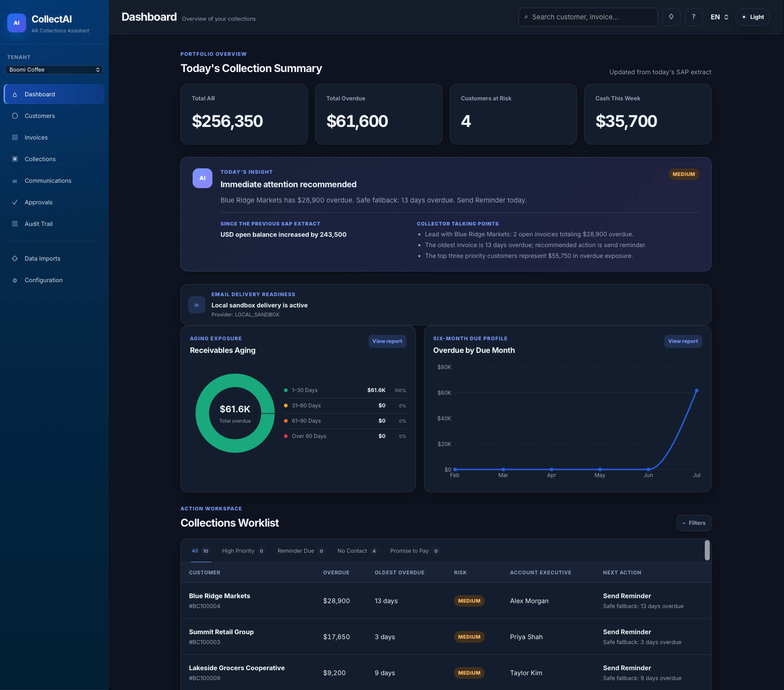Image resolution: width=784 pixels, height=690 pixels.
Task: View report for Receivables Aging
Action: click(x=387, y=341)
